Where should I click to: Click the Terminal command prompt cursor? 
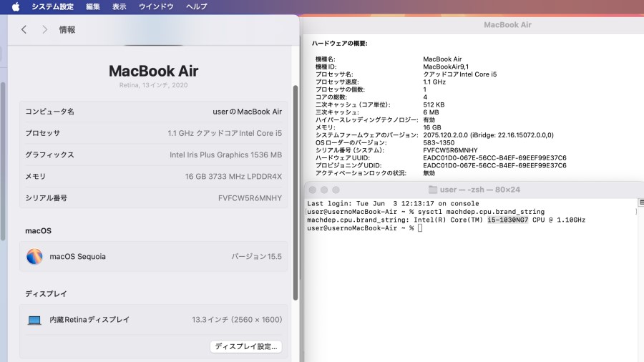(420, 228)
